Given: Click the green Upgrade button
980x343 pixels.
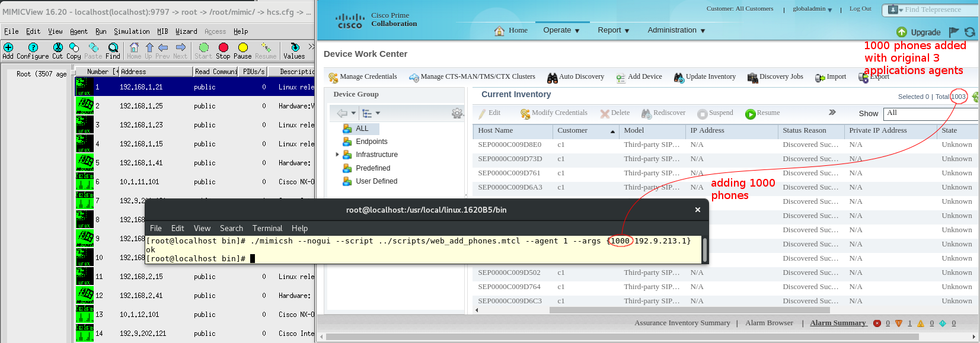Looking at the screenshot, I should [918, 32].
